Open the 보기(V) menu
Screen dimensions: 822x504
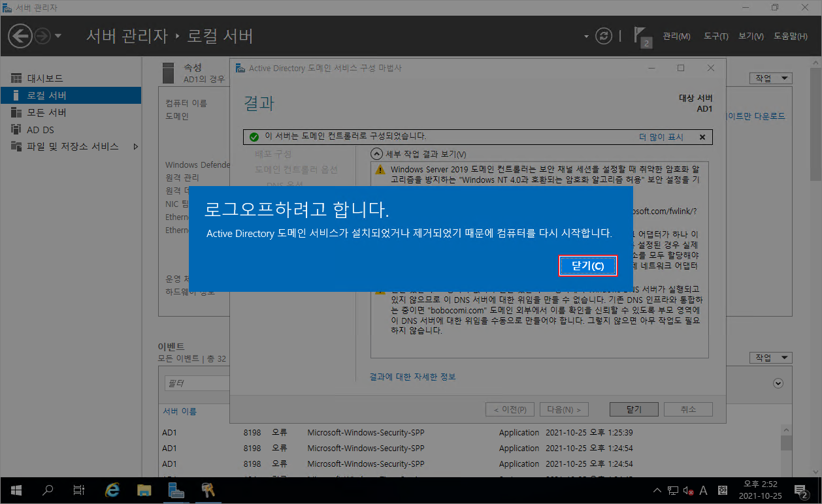pyautogui.click(x=751, y=37)
